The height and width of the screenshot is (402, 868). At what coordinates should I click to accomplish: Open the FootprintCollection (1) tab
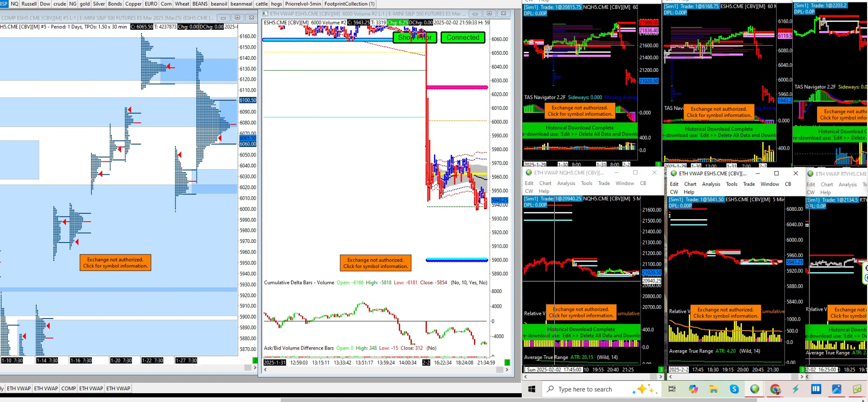[x=350, y=4]
